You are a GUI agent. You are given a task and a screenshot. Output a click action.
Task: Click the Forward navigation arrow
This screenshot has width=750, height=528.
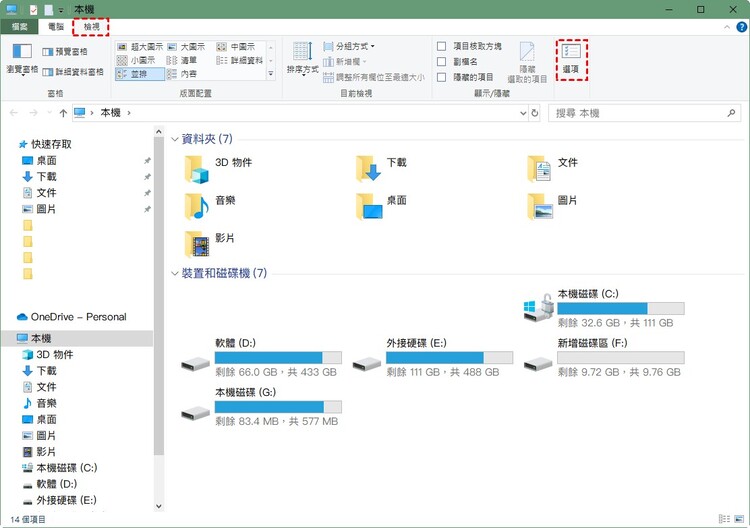(x=33, y=113)
